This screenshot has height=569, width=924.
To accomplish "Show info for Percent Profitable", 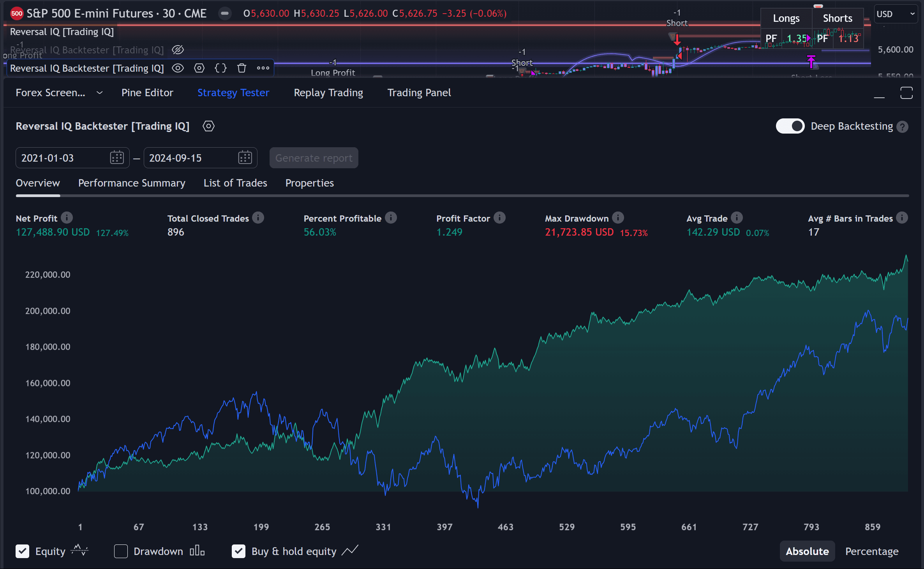I will click(x=391, y=218).
